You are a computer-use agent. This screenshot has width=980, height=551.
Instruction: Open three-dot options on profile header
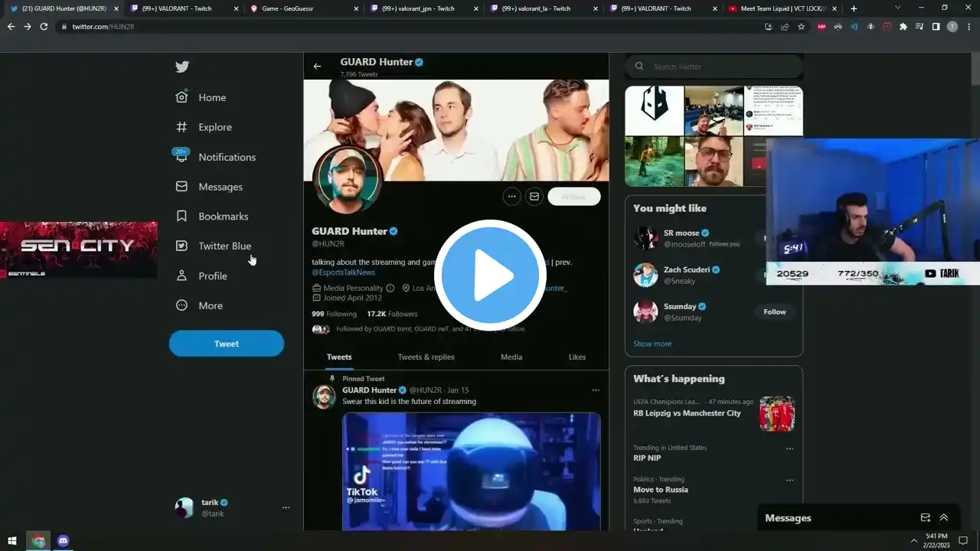pos(511,197)
